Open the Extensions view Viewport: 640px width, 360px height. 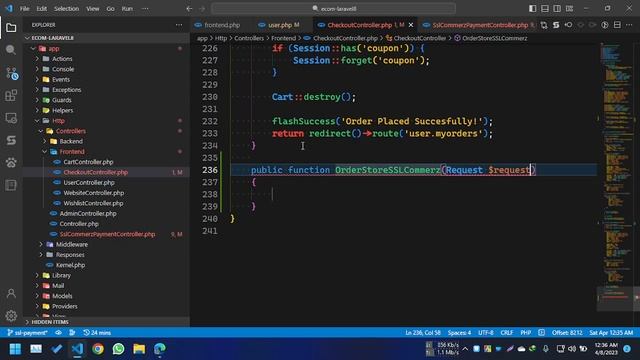tap(11, 96)
